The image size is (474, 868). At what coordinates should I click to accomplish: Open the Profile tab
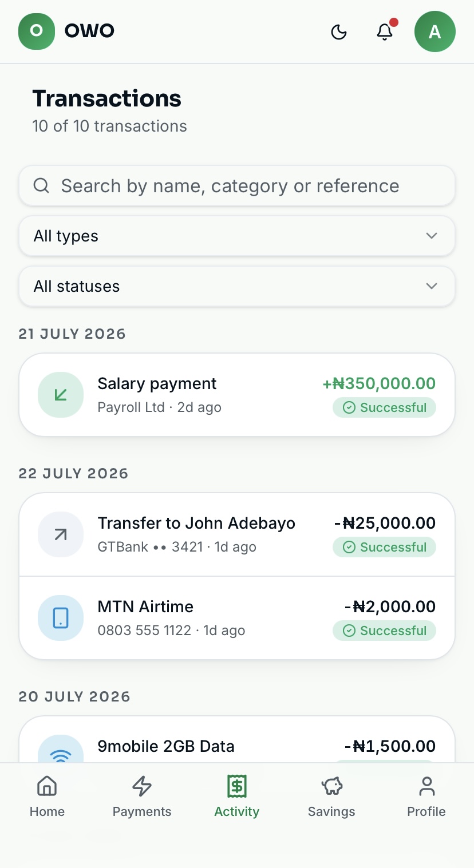pos(426,796)
